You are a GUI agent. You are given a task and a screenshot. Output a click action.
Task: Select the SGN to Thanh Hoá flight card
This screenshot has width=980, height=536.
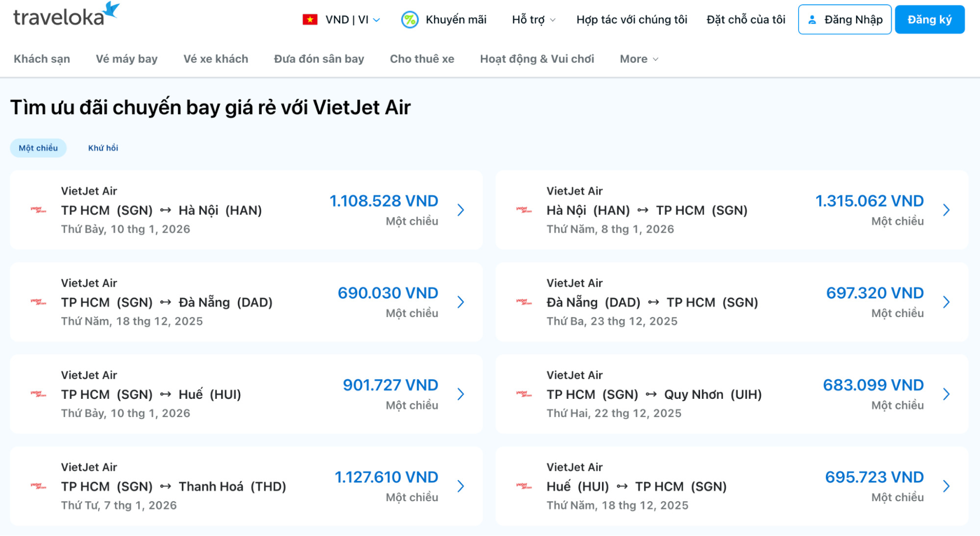tap(246, 486)
